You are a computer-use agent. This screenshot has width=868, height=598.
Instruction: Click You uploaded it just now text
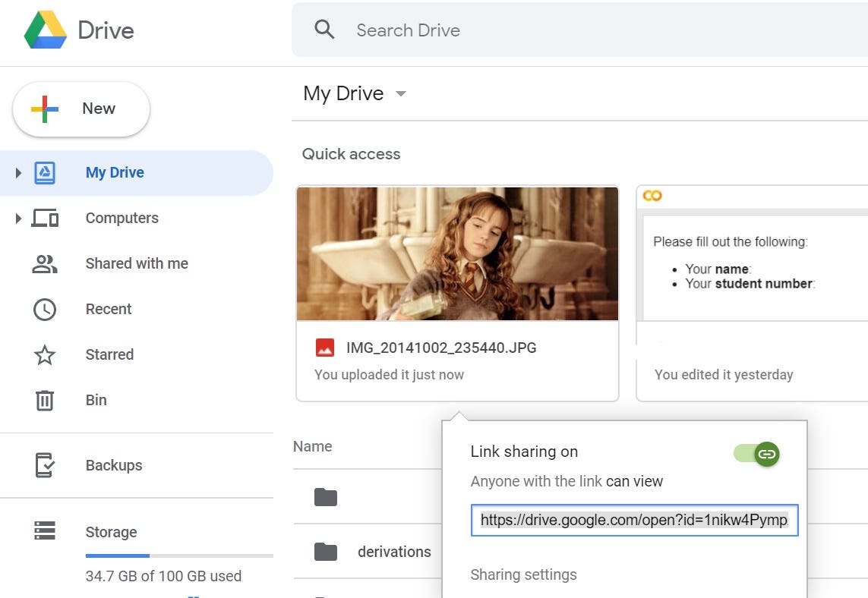pos(389,375)
